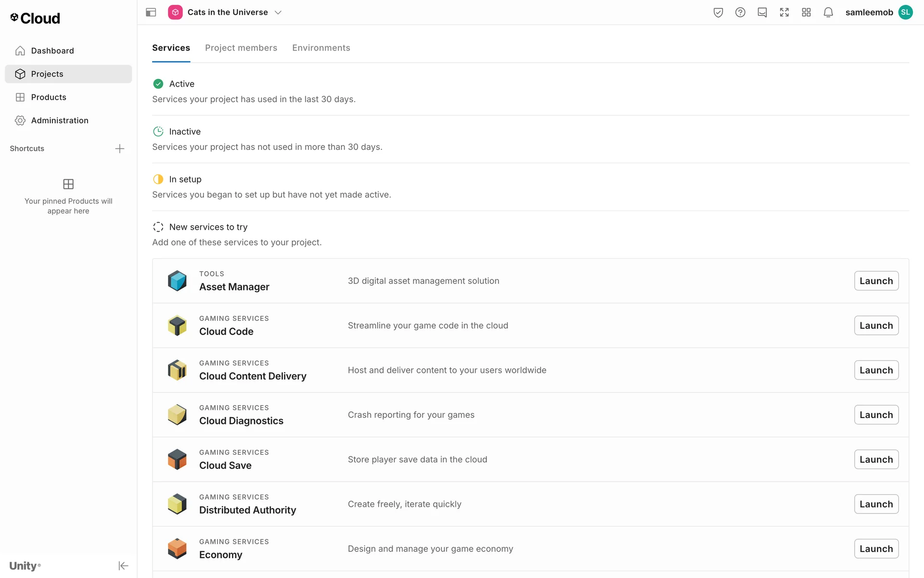Open Dashboard in the sidebar

(x=52, y=51)
